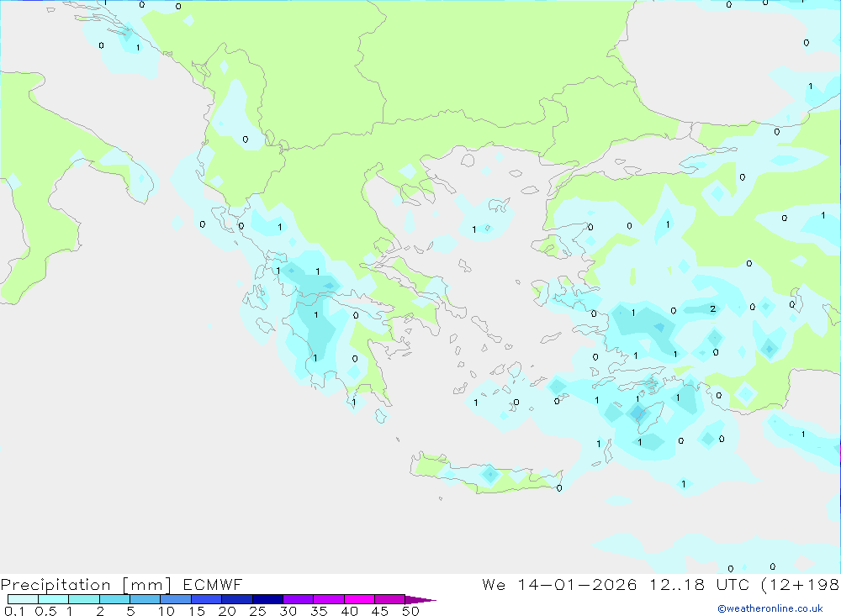Pick the 45–50 mm legend swatch
This screenshot has width=841, height=616.
[390, 599]
